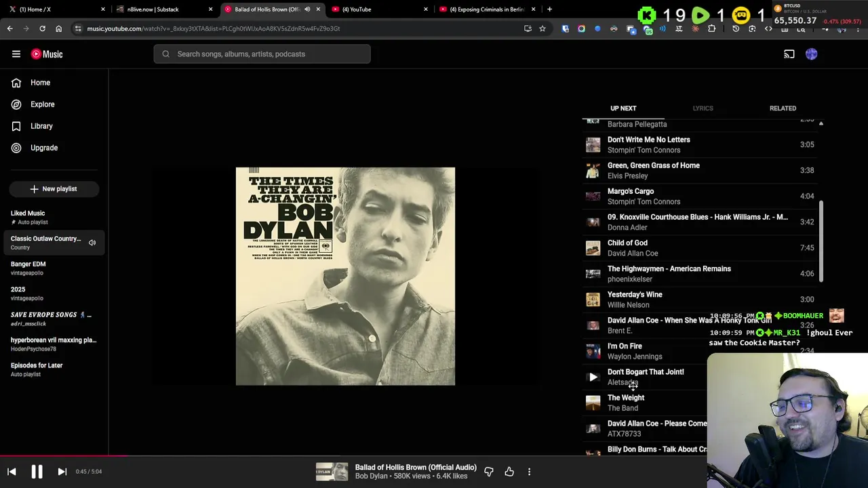Viewport: 868px width, 488px height.
Task: Open the account avatar menu
Action: tap(812, 54)
